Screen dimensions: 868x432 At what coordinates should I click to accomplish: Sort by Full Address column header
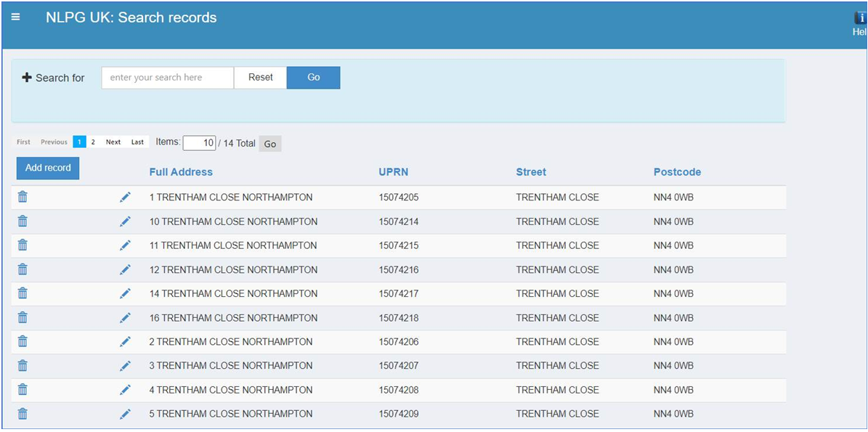pyautogui.click(x=181, y=172)
